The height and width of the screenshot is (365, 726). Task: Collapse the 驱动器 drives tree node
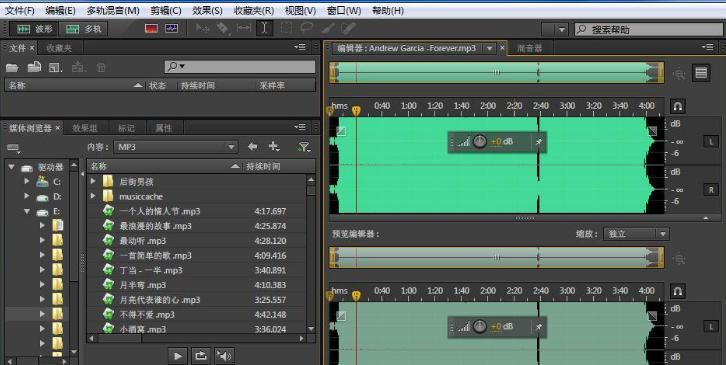pyautogui.click(x=12, y=167)
